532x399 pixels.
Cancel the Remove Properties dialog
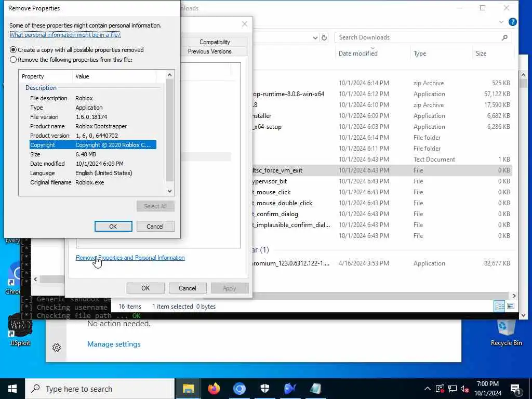coord(155,227)
